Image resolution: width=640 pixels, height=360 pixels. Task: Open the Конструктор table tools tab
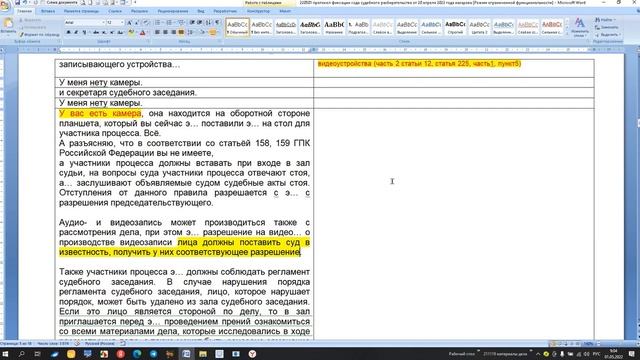click(x=258, y=11)
